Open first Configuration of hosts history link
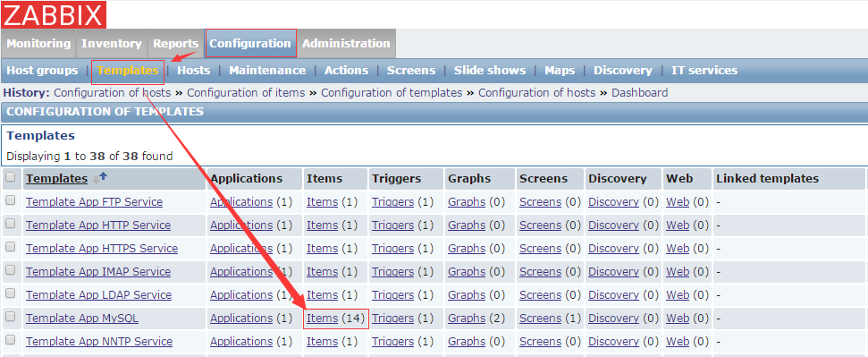This screenshot has width=868, height=357. (112, 92)
